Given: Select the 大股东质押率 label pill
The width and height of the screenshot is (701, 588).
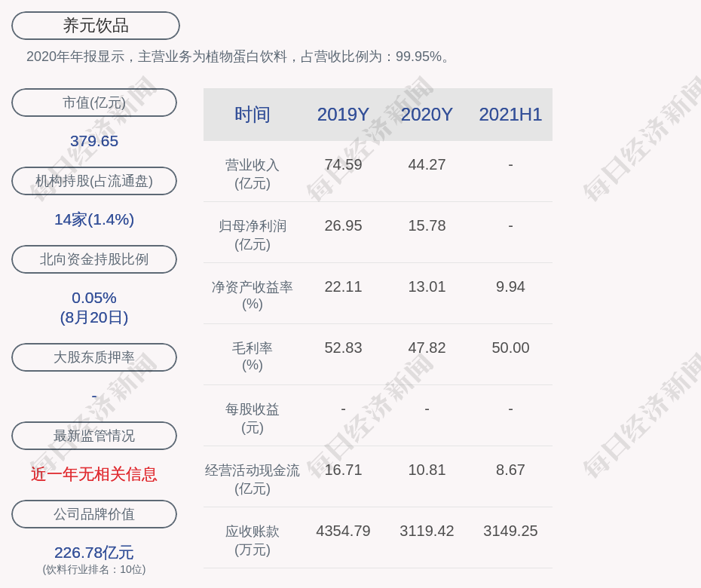Looking at the screenshot, I should click(94, 357).
